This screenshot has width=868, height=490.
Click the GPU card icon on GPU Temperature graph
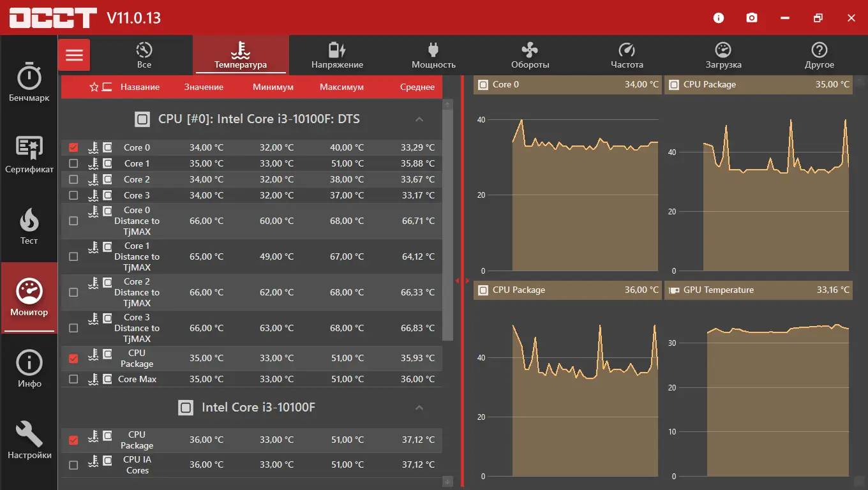[673, 290]
